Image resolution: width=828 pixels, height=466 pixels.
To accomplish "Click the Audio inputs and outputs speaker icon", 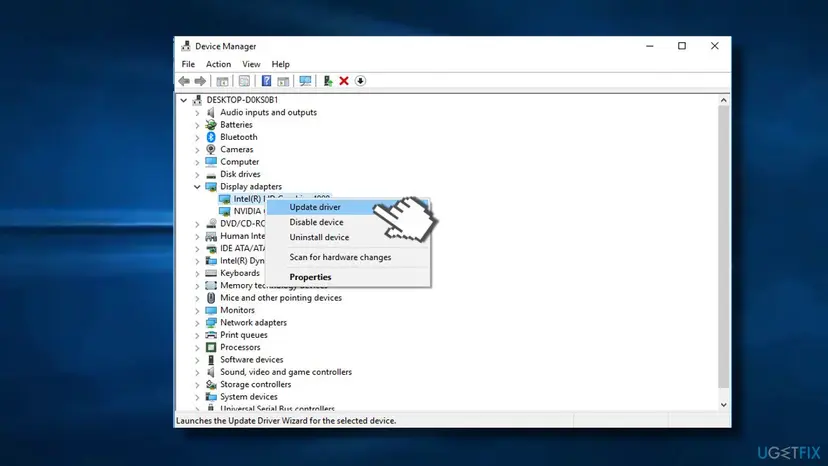I will click(x=211, y=112).
